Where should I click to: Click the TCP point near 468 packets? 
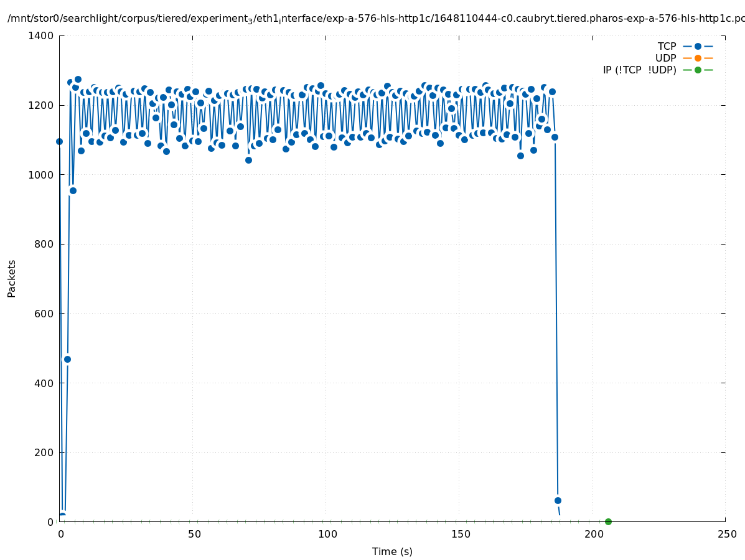[67, 359]
